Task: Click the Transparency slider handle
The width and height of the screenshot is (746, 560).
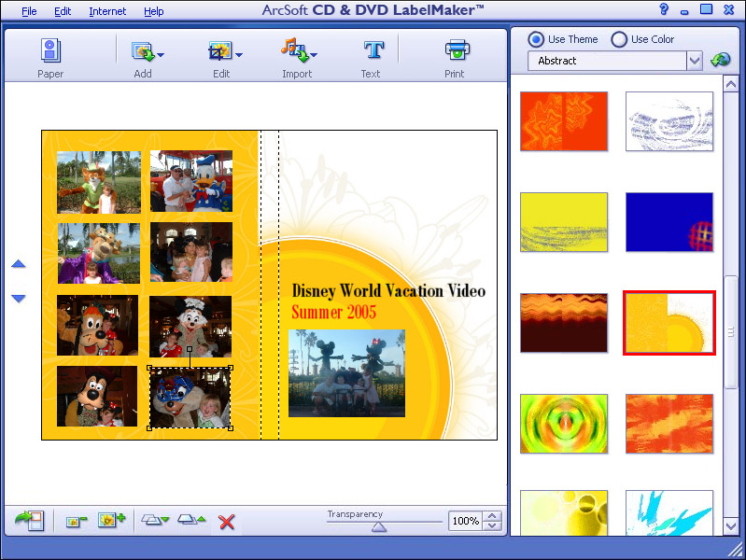Action: click(379, 526)
